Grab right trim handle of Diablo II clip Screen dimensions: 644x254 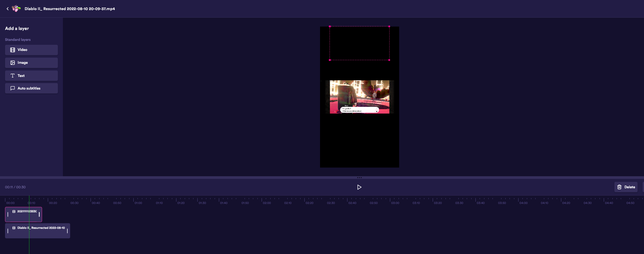(67, 231)
